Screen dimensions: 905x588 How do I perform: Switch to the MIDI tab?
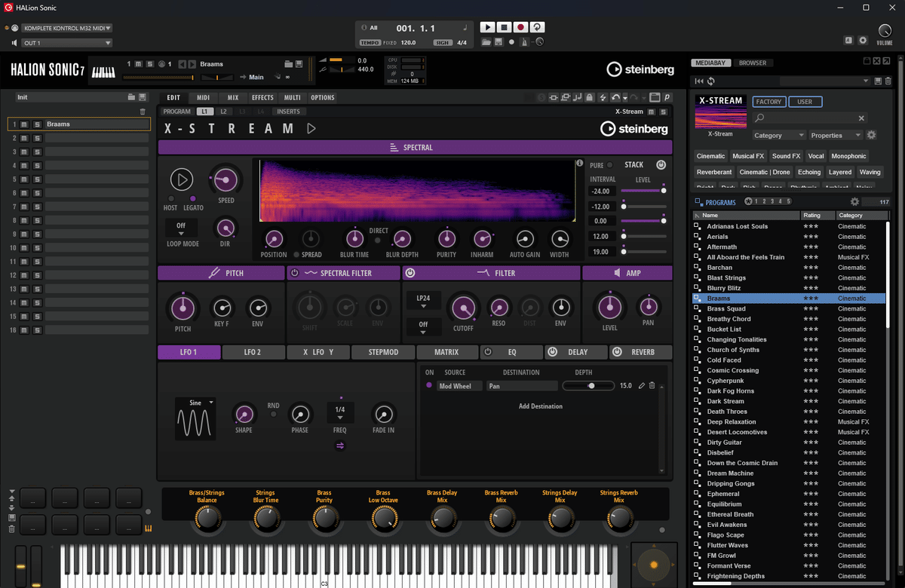[x=204, y=98]
